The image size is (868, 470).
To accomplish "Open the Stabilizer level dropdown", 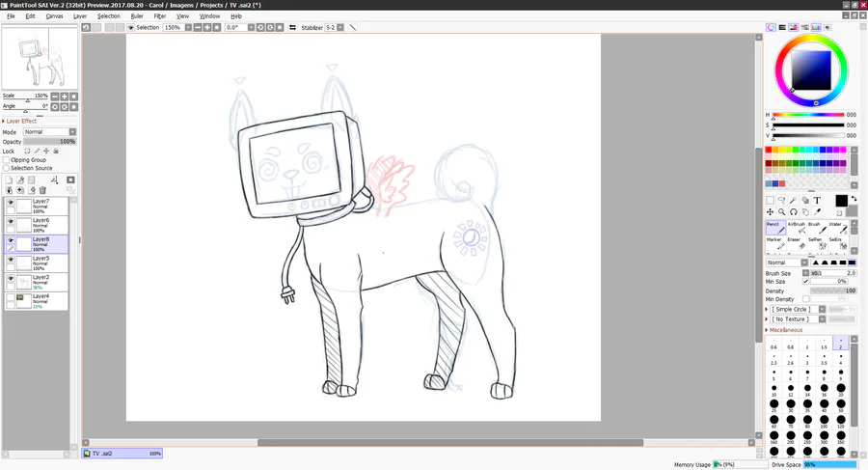I will tap(340, 27).
